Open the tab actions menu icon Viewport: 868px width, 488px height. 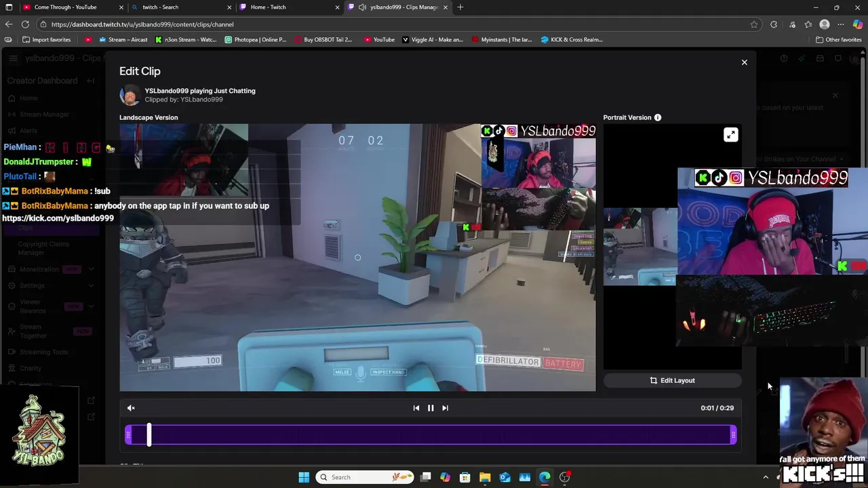8,7
